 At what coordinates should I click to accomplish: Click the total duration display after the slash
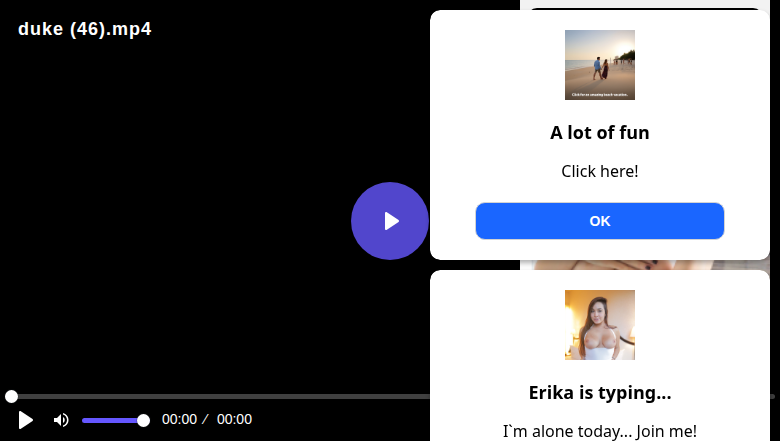click(234, 419)
